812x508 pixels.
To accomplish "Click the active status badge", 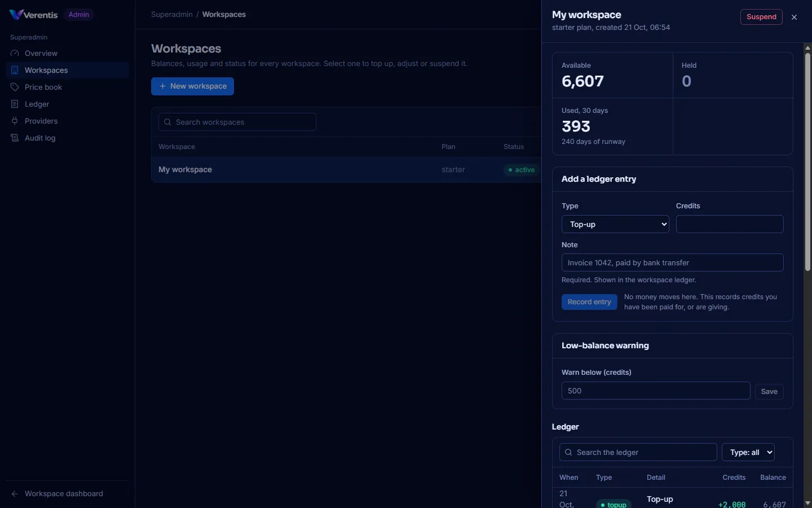I will coord(521,170).
